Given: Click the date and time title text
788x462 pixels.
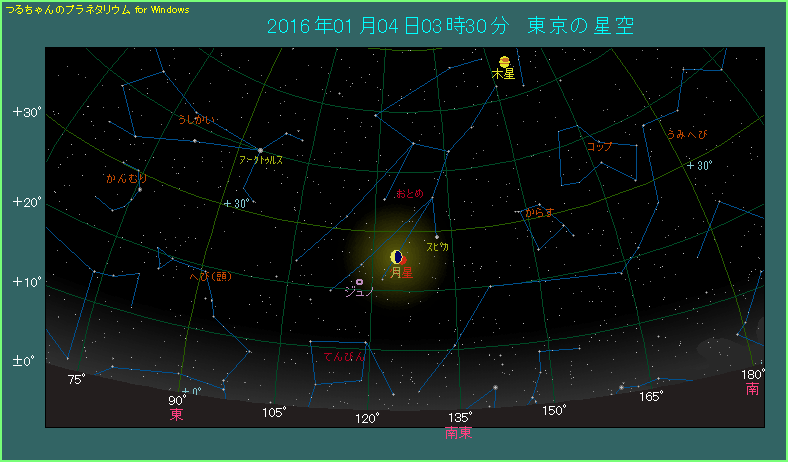Looking at the screenshot, I should tap(451, 25).
